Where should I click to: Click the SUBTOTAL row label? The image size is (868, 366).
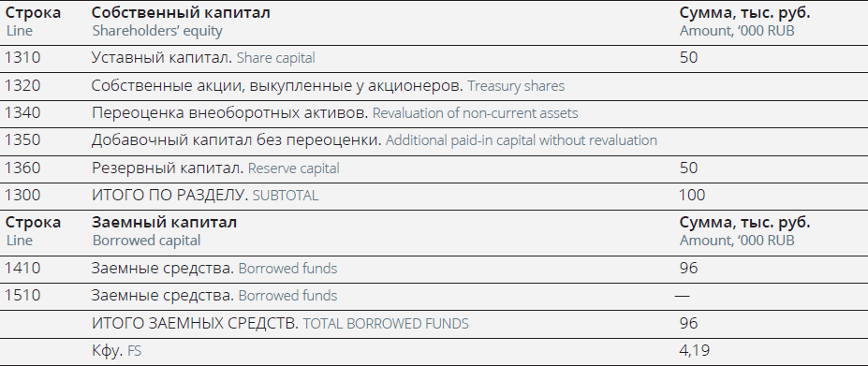click(x=205, y=195)
